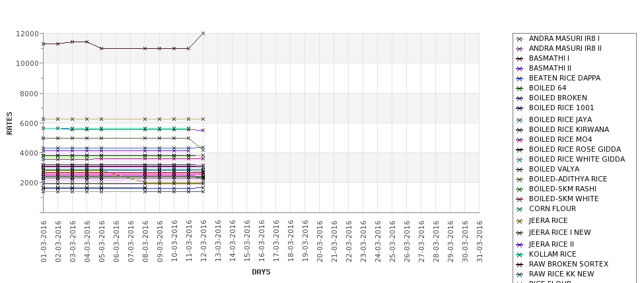The width and height of the screenshot is (644, 283).
Task: Select BOILED VALYA legend label
Action: click(x=554, y=169)
